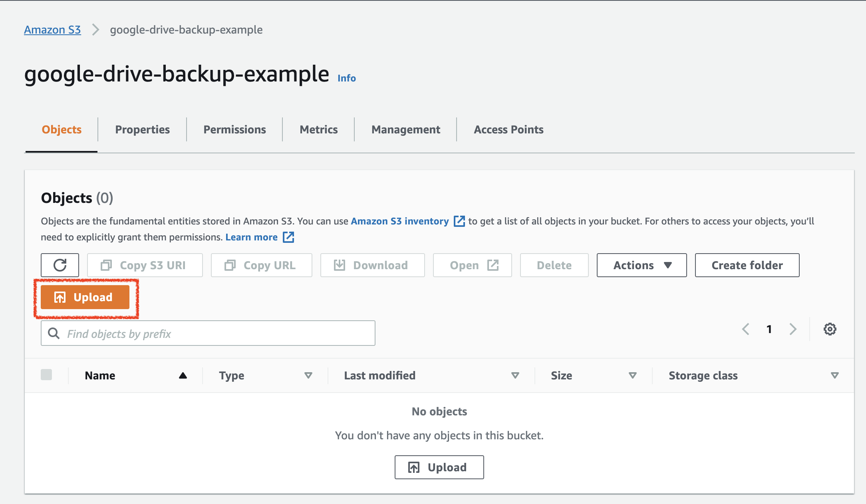Click the Info link beside bucket name
The height and width of the screenshot is (504, 866).
pyautogui.click(x=346, y=78)
